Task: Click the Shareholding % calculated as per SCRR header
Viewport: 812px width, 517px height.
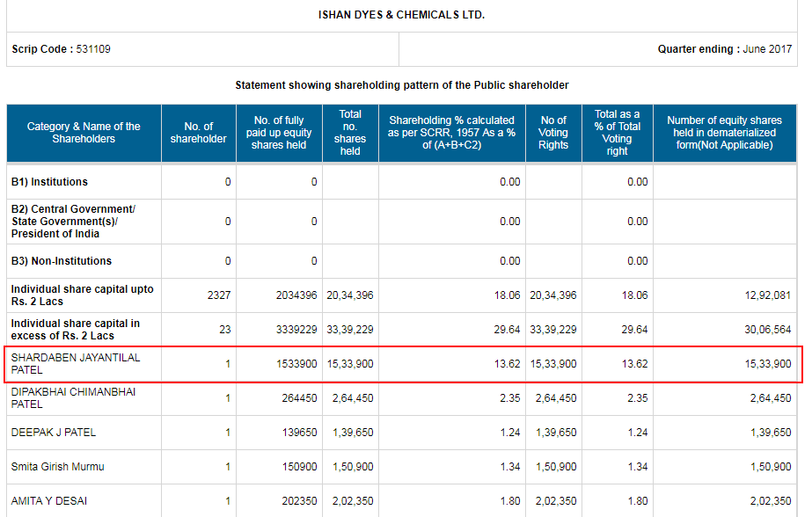Action: (452, 133)
